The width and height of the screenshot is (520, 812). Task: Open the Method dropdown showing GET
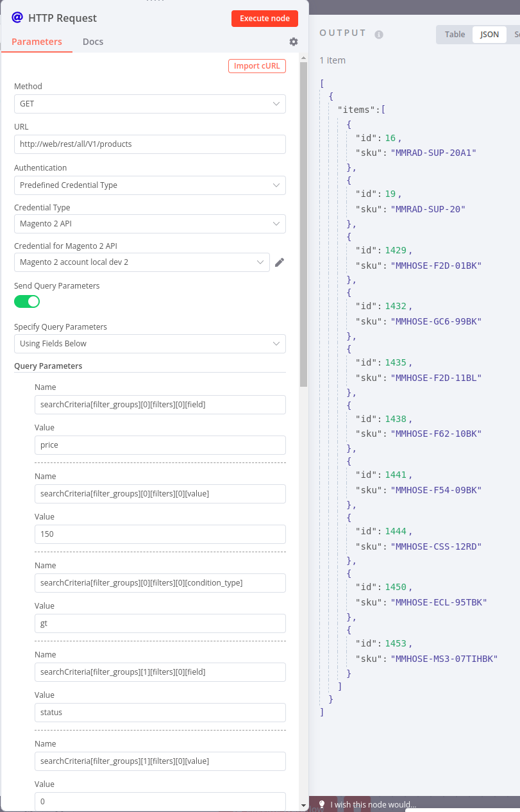tap(149, 103)
